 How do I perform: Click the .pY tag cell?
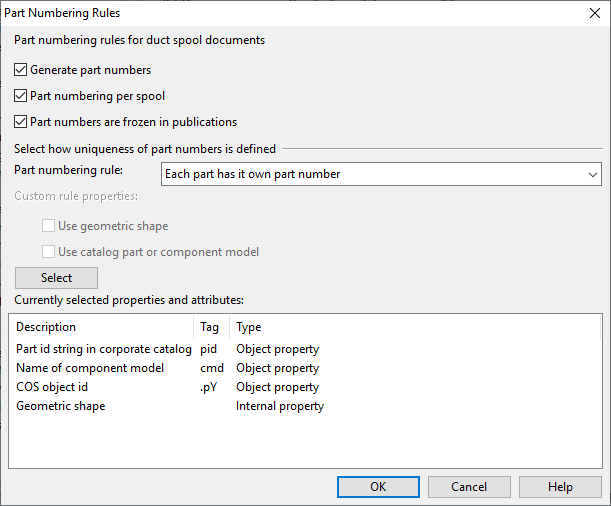210,387
